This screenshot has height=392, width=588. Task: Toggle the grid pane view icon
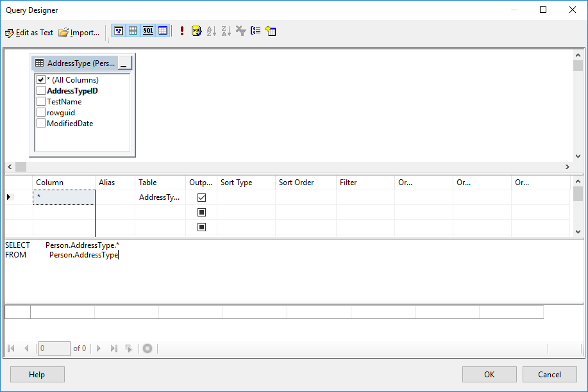(x=133, y=31)
